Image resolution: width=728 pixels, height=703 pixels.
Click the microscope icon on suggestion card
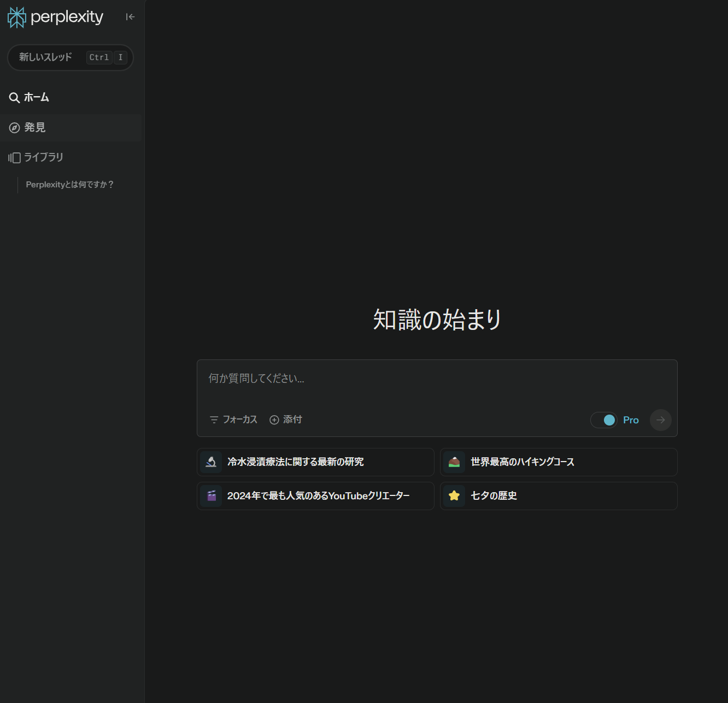pos(211,462)
